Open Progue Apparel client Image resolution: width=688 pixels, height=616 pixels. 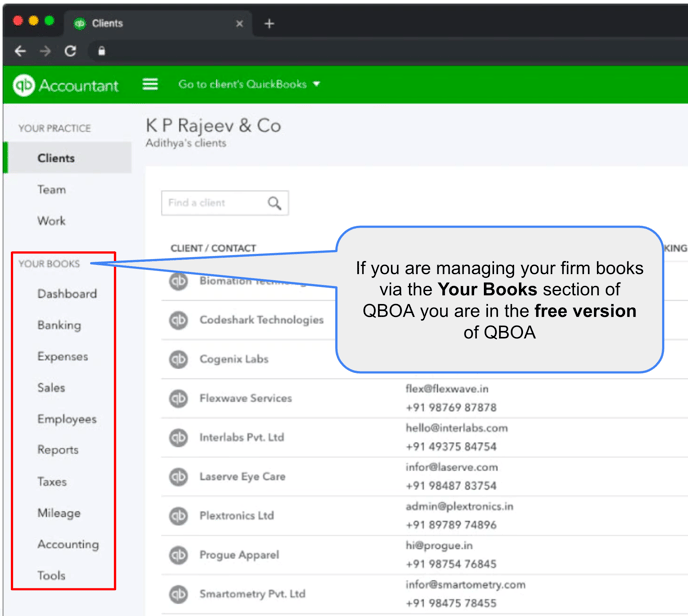pyautogui.click(x=239, y=555)
